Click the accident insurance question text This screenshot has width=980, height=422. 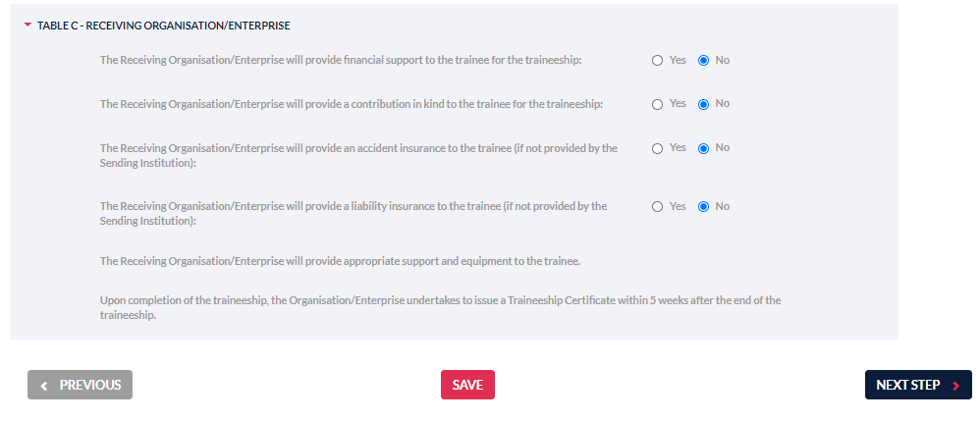click(358, 155)
